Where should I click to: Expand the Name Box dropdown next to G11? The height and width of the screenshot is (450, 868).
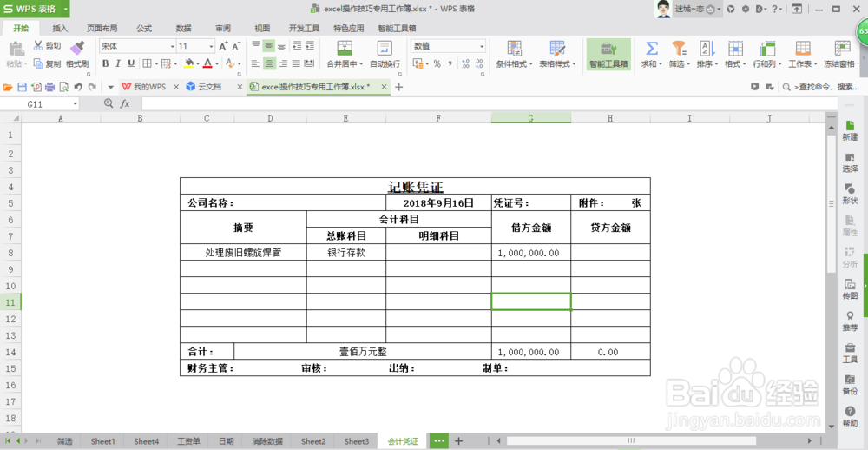pos(75,104)
